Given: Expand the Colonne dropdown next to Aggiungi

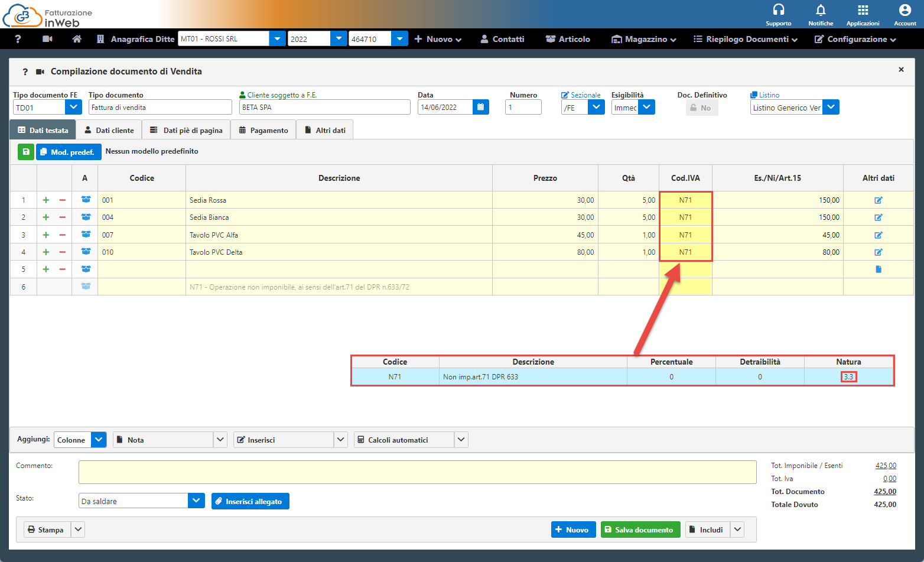Looking at the screenshot, I should click(x=99, y=440).
